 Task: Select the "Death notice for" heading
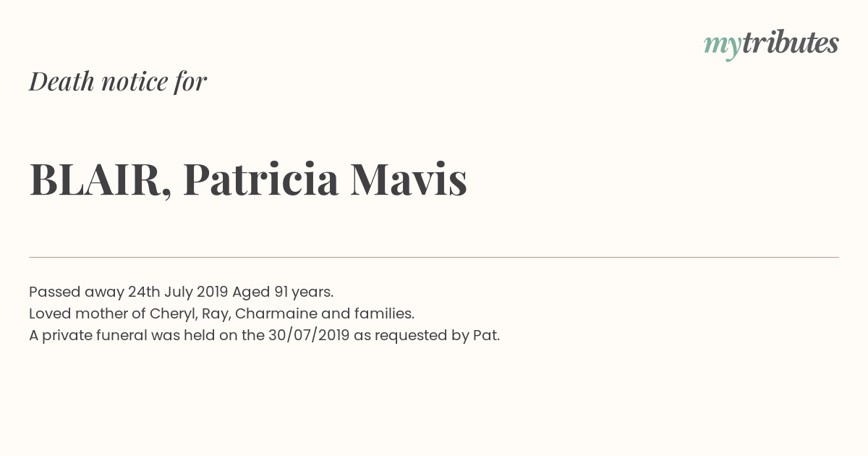118,81
